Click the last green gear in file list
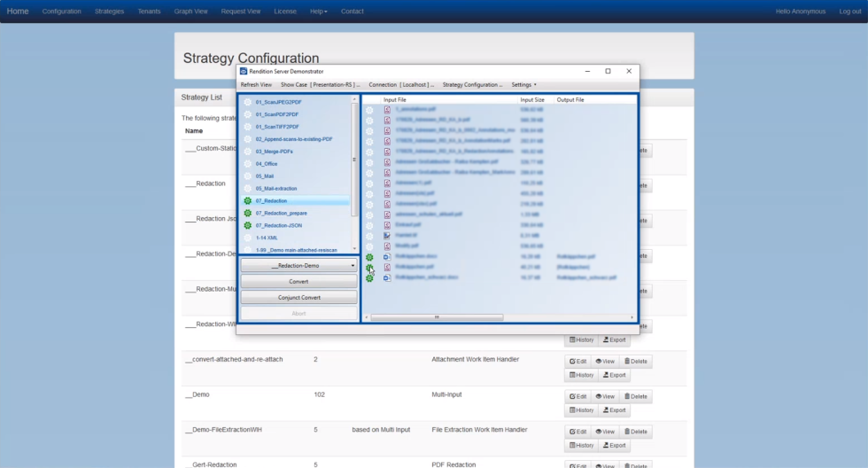868x468 pixels. pos(369,277)
